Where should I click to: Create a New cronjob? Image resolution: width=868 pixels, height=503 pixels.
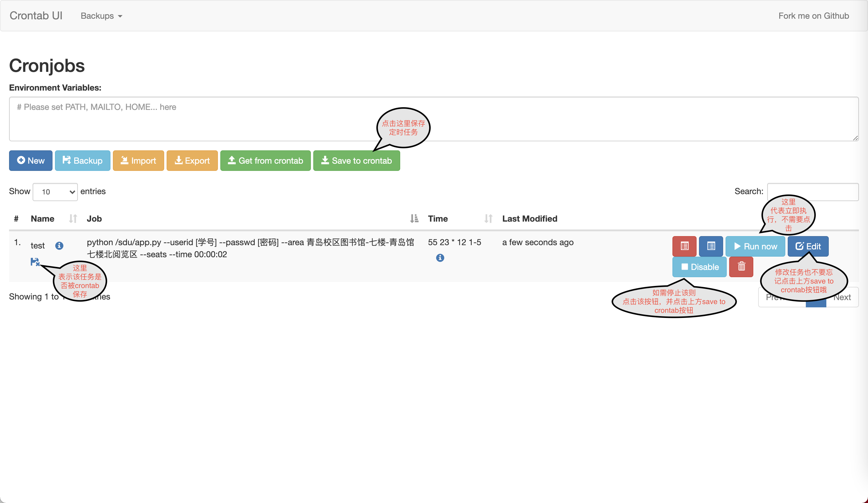31,161
